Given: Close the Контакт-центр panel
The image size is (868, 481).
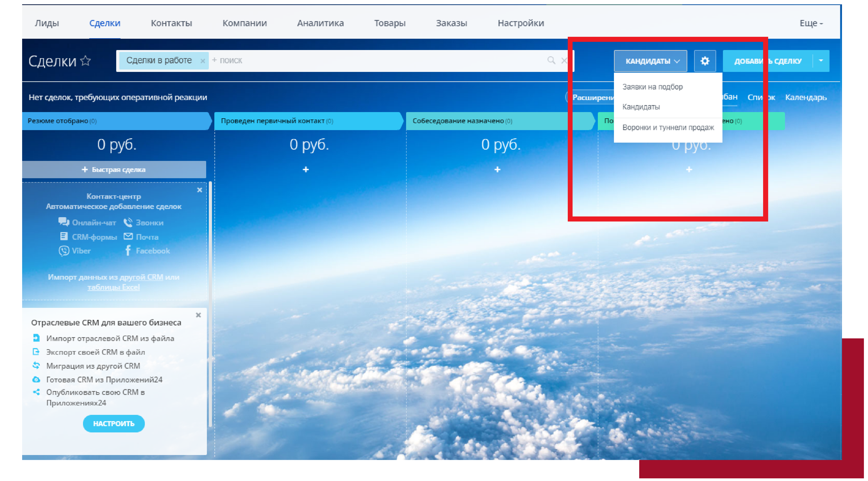Looking at the screenshot, I should [x=199, y=190].
